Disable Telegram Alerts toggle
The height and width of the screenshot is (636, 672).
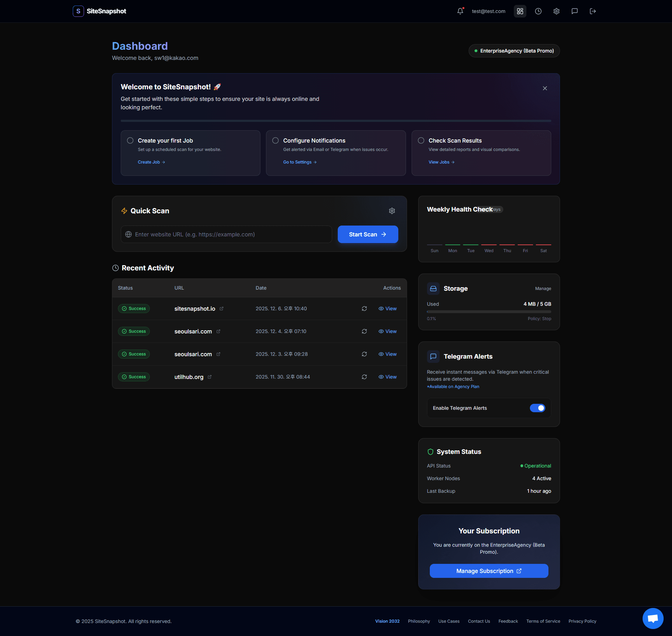(x=537, y=408)
